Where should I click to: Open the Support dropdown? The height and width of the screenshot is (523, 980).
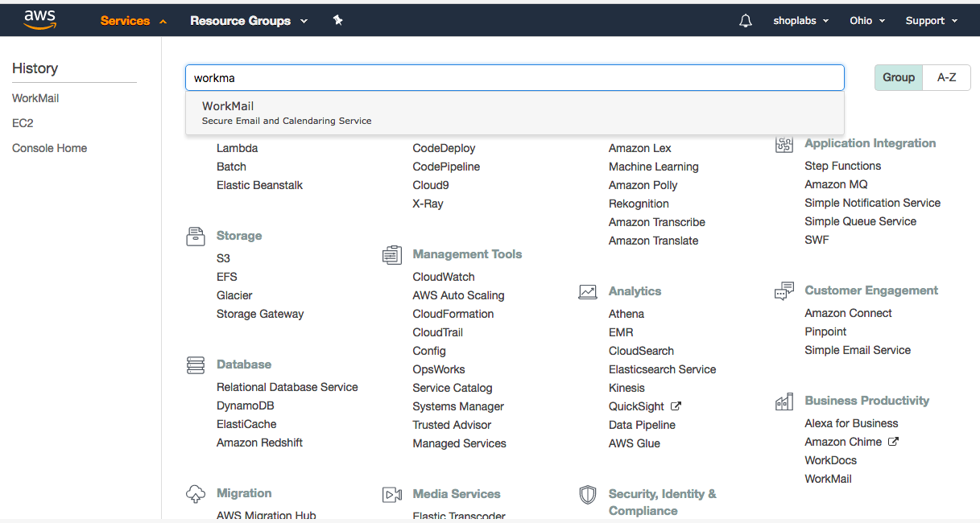(932, 21)
